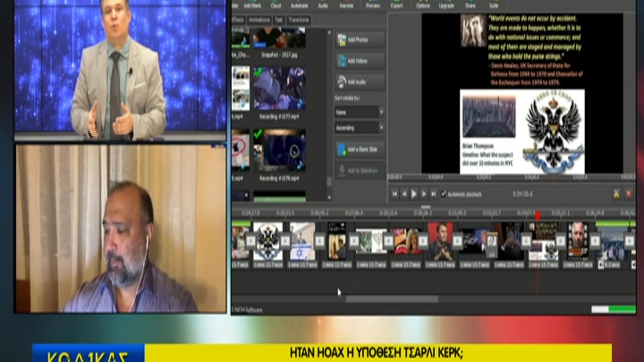Open the Ascending sort order dropdown
The width and height of the screenshot is (644, 362).
[x=359, y=128]
